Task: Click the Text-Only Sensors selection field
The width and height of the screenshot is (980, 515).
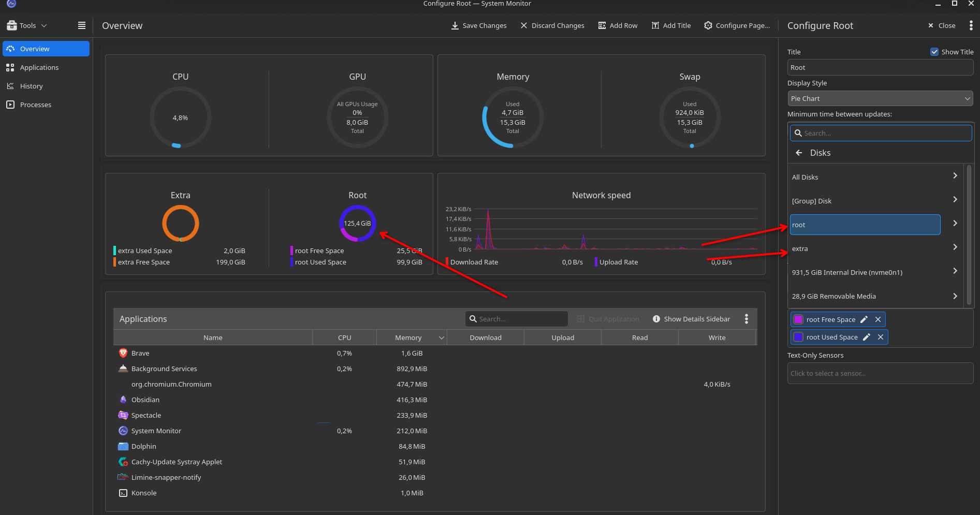Action: click(x=880, y=373)
